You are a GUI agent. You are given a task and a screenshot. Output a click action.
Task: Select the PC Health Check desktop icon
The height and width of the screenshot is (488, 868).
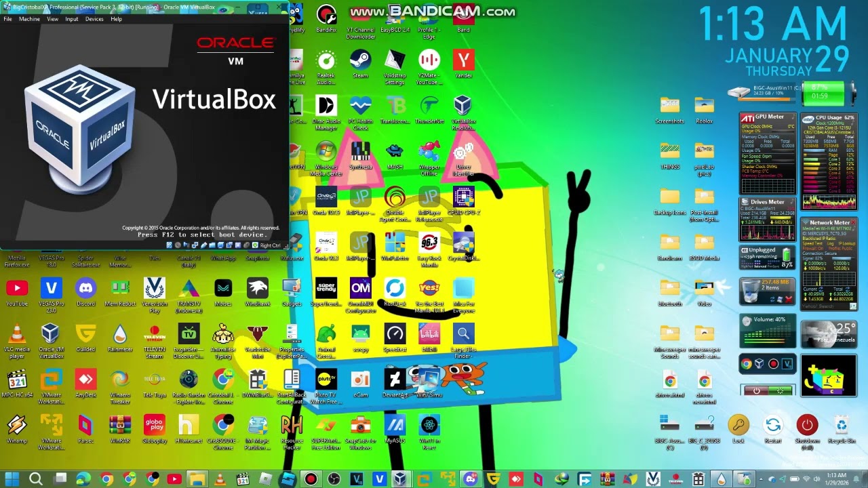360,113
